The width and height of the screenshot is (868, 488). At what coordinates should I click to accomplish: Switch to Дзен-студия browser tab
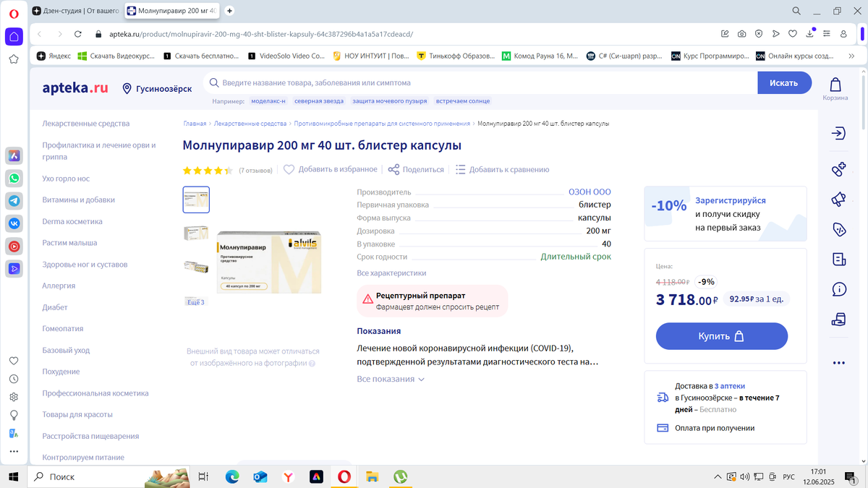point(76,11)
